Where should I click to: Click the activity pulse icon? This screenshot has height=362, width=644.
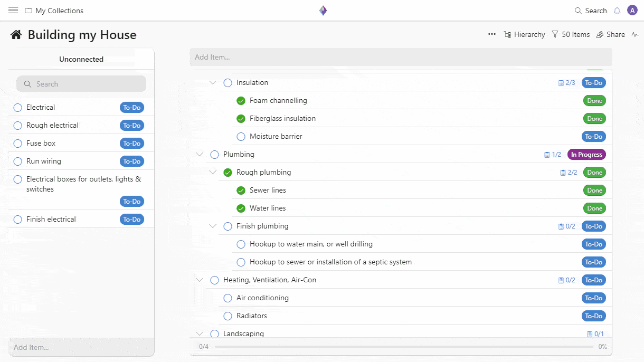(x=635, y=34)
